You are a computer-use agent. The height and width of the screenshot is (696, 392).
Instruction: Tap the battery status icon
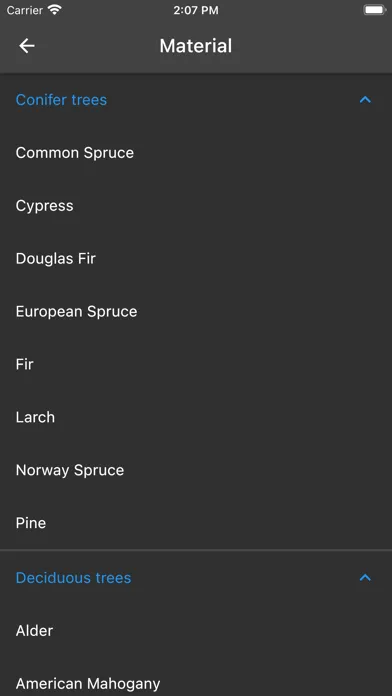pos(375,10)
